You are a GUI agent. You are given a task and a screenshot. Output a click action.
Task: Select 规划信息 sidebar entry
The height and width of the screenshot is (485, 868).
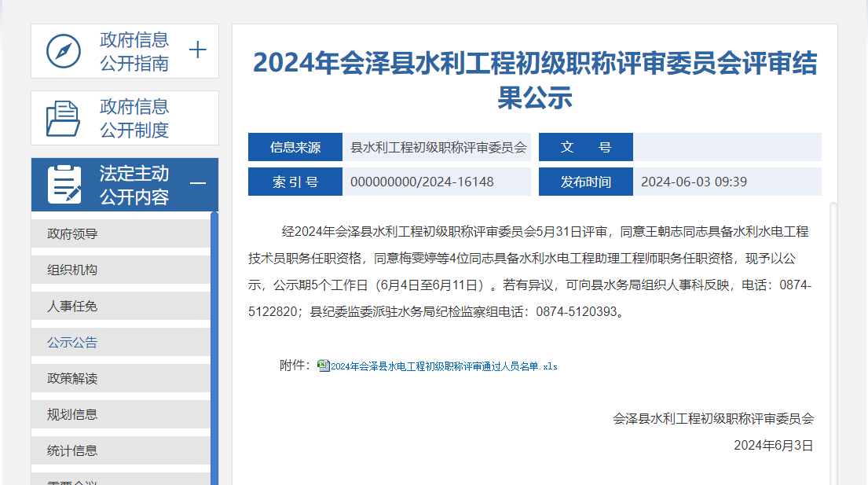click(x=72, y=415)
